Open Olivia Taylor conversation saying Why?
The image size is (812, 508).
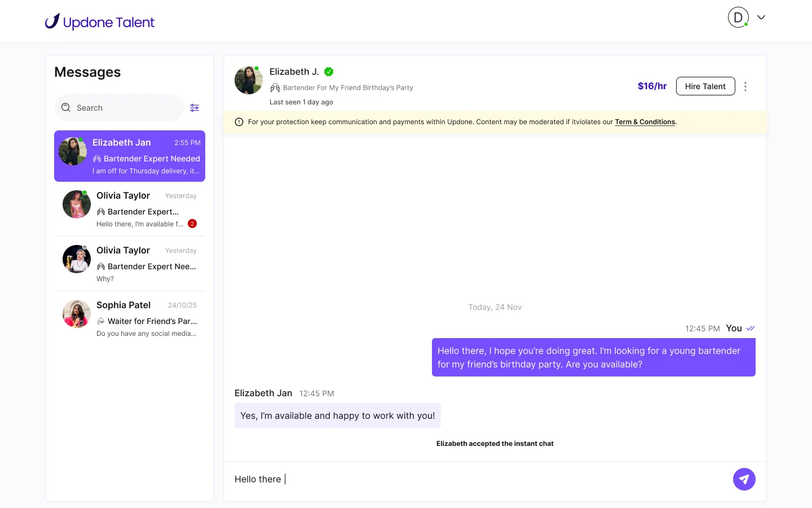tap(130, 264)
